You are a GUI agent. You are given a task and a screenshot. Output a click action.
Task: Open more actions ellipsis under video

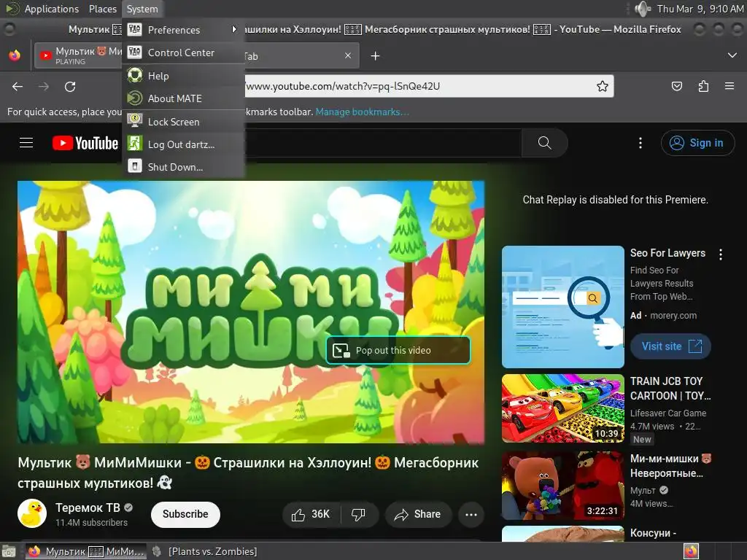(471, 514)
